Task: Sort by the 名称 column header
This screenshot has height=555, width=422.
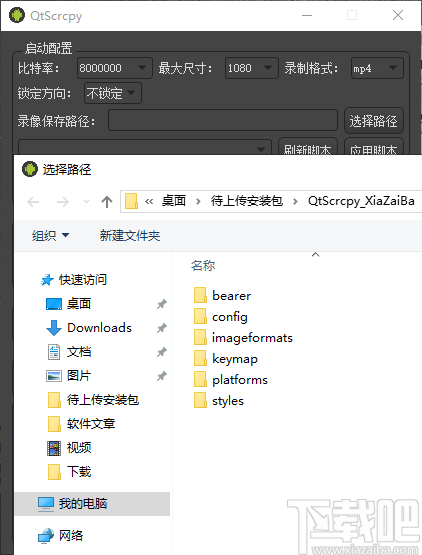Action: [x=203, y=265]
